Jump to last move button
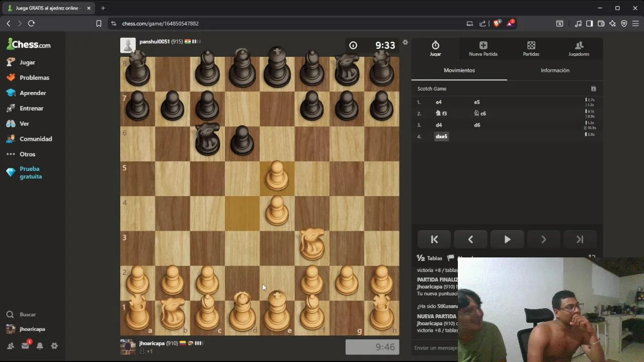The image size is (644, 362). [x=580, y=240]
